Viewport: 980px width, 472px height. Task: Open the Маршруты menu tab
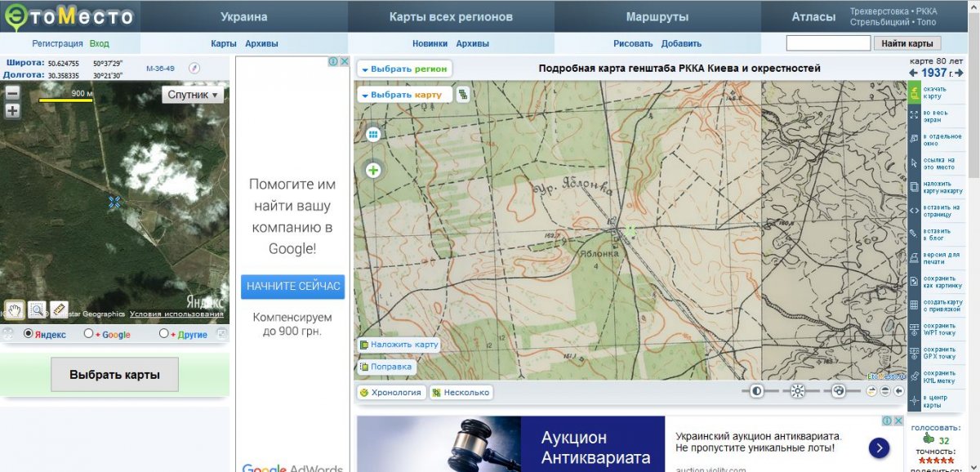point(657,16)
